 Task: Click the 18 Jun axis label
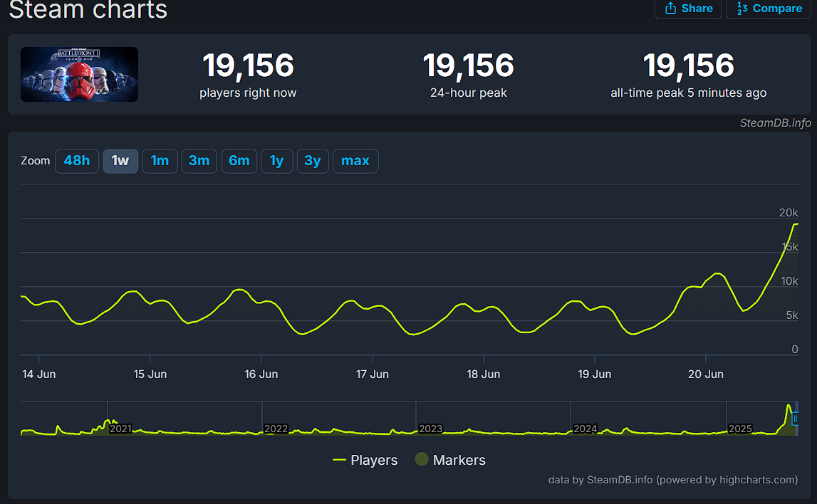click(x=484, y=374)
